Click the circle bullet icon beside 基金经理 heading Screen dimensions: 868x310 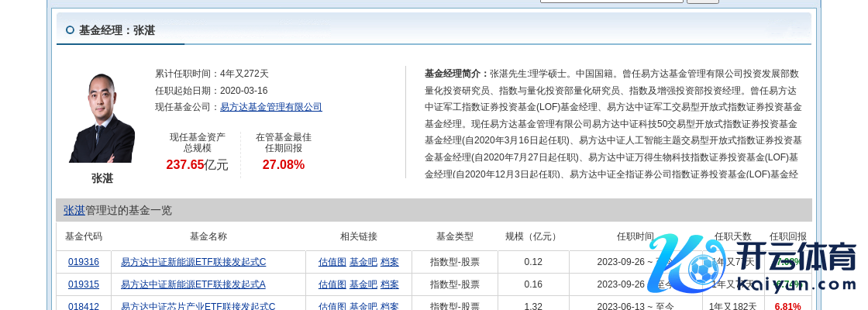click(70, 30)
